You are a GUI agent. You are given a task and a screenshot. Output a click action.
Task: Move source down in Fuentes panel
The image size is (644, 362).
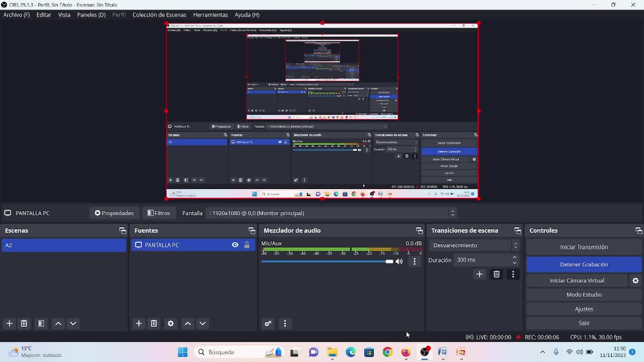pyautogui.click(x=202, y=323)
